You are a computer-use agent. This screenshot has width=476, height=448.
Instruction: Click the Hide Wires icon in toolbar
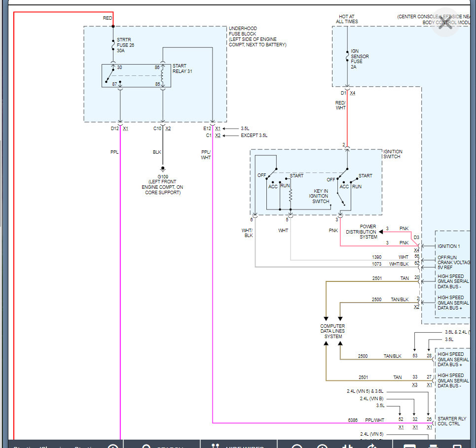point(215,447)
